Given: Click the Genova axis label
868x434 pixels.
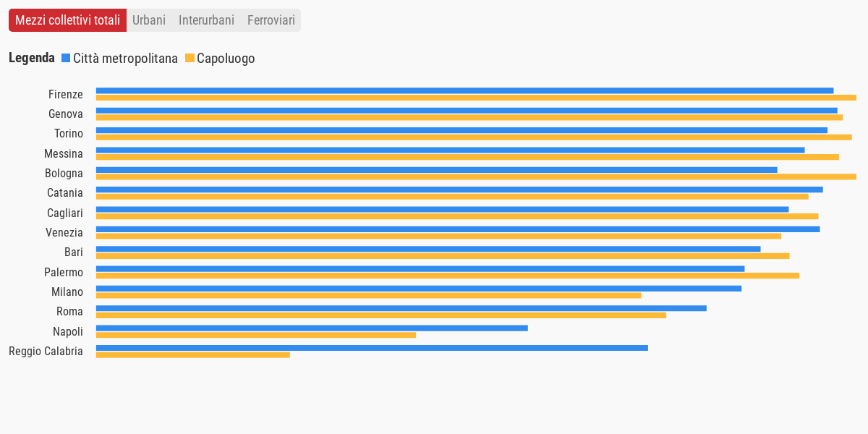Looking at the screenshot, I should tap(66, 114).
